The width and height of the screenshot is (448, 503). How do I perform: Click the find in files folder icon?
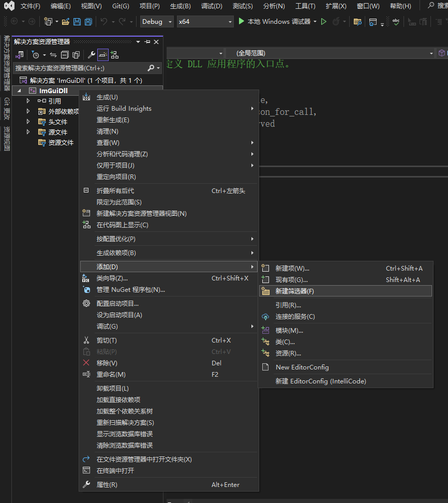(x=357, y=22)
